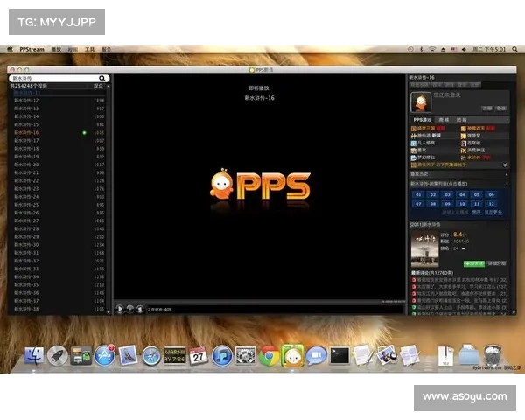This screenshot has height=420, width=525.
Task: Open Google Chrome from the Dock
Action: click(x=269, y=356)
